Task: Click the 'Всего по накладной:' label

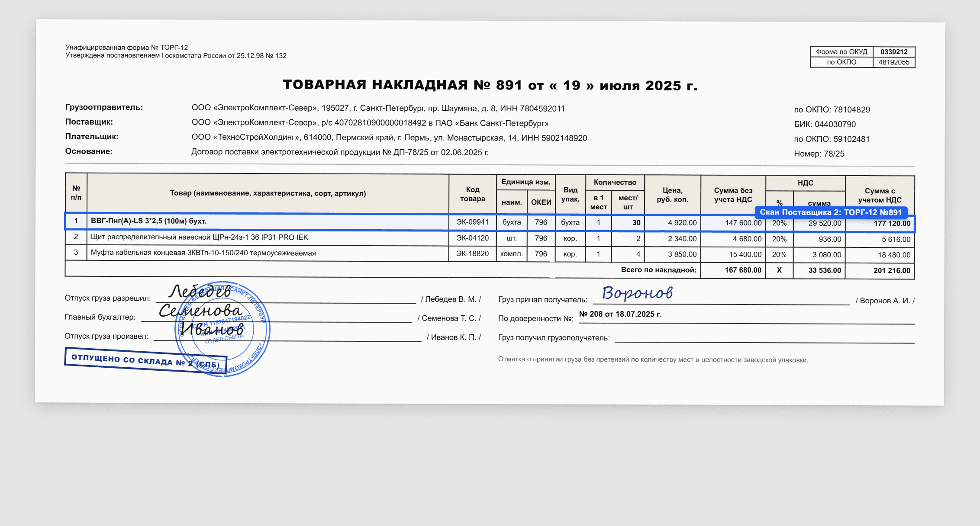Action: [658, 269]
